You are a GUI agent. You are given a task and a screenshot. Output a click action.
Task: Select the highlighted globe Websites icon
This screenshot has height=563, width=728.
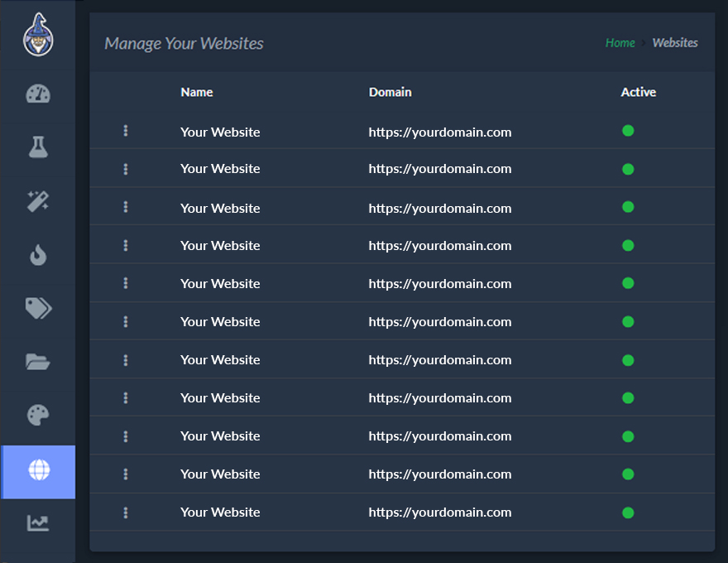[37, 472]
